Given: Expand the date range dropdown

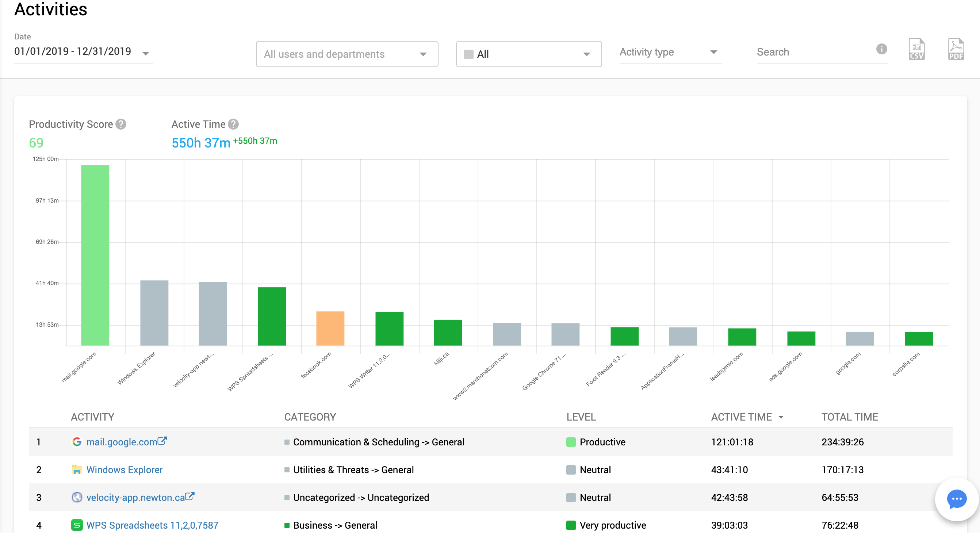Looking at the screenshot, I should pos(145,53).
